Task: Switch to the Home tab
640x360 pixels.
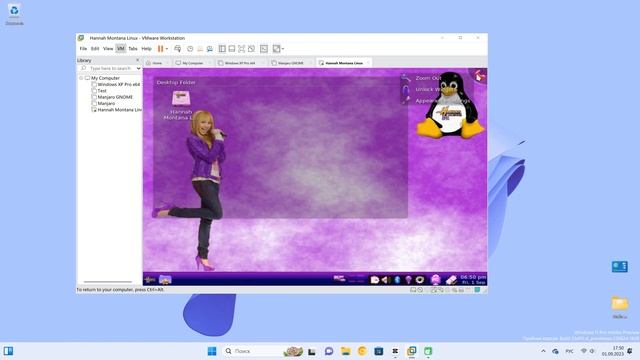Action: [x=157, y=63]
